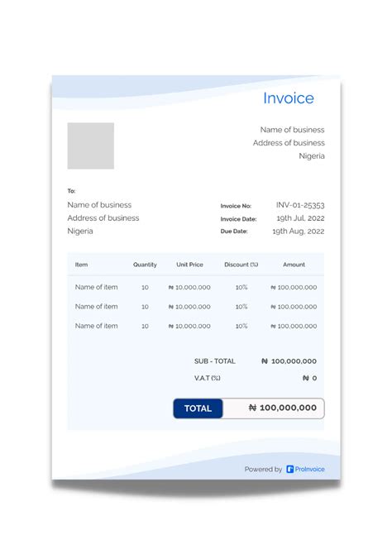Click the sub-total value ₦ 100,000,000
This screenshot has width=392, height=554.
pos(289,361)
